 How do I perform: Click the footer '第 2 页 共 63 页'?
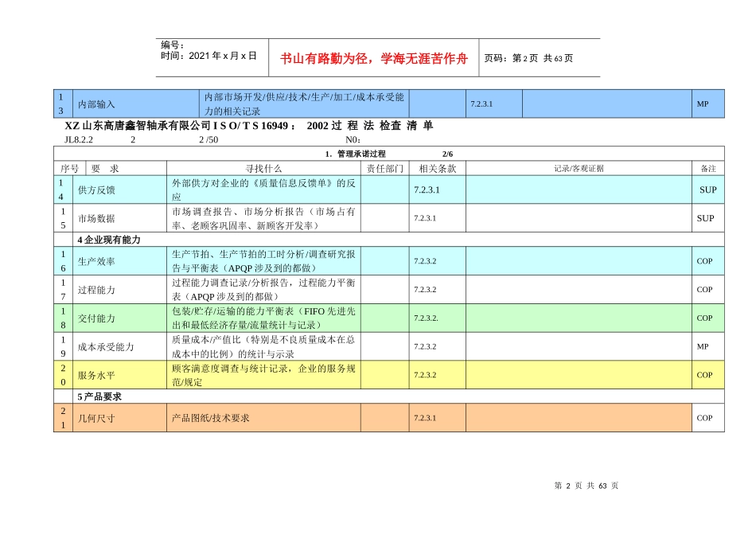[586, 486]
